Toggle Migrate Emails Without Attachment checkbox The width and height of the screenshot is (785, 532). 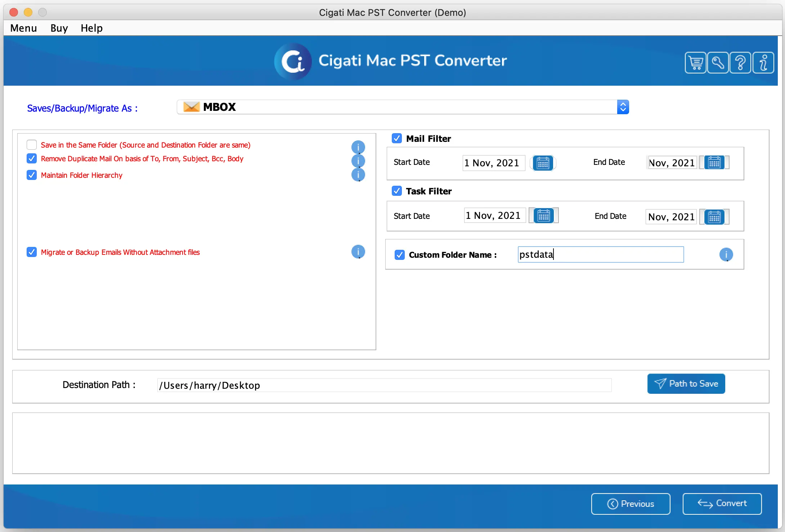32,252
